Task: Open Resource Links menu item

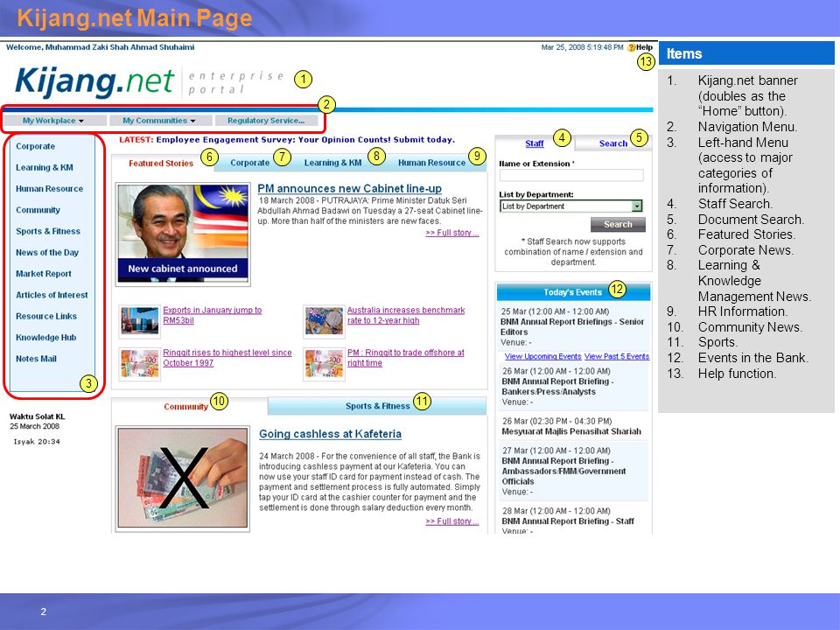Action: (46, 316)
